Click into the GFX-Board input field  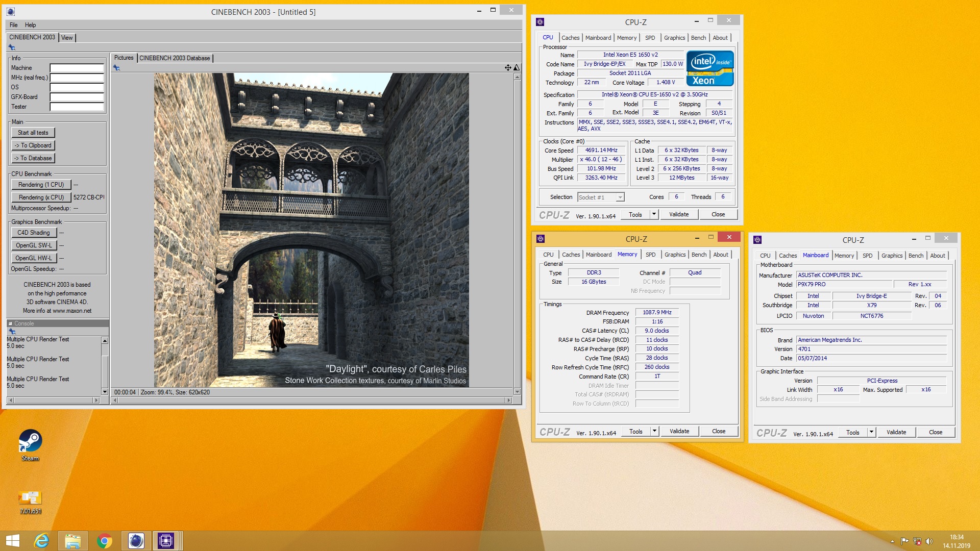pos(77,97)
